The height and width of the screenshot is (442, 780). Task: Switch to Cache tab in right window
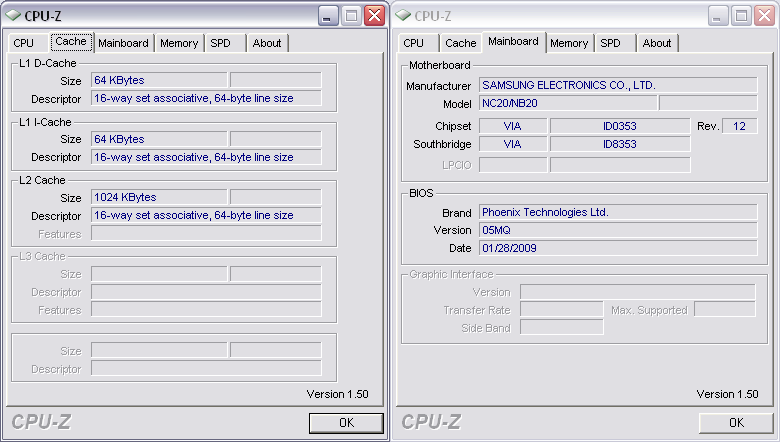pyautogui.click(x=461, y=43)
